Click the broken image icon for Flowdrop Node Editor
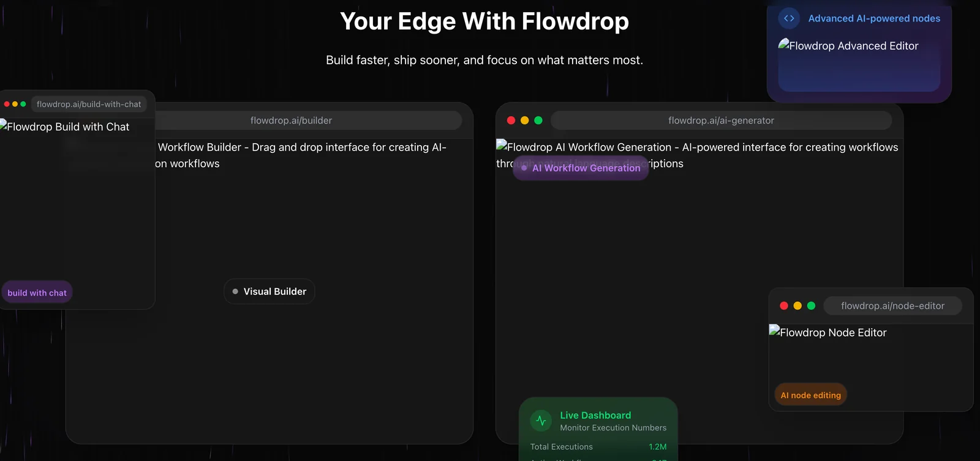Image resolution: width=980 pixels, height=461 pixels. point(774,331)
